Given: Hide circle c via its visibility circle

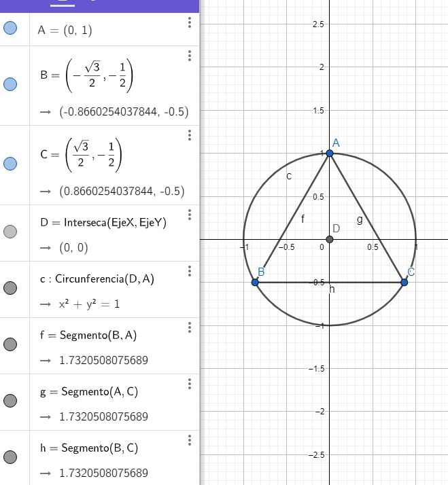Looking at the screenshot, I should pyautogui.click(x=10, y=289).
